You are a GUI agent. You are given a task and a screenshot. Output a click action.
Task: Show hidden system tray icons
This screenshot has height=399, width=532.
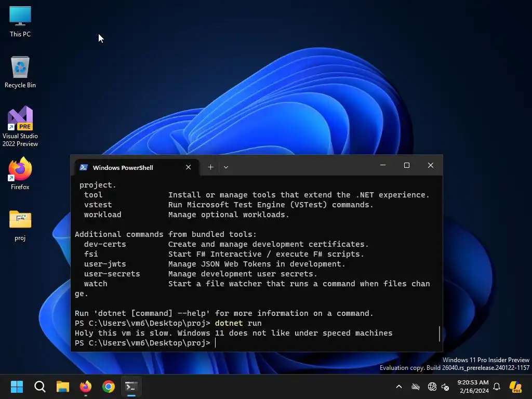point(399,387)
